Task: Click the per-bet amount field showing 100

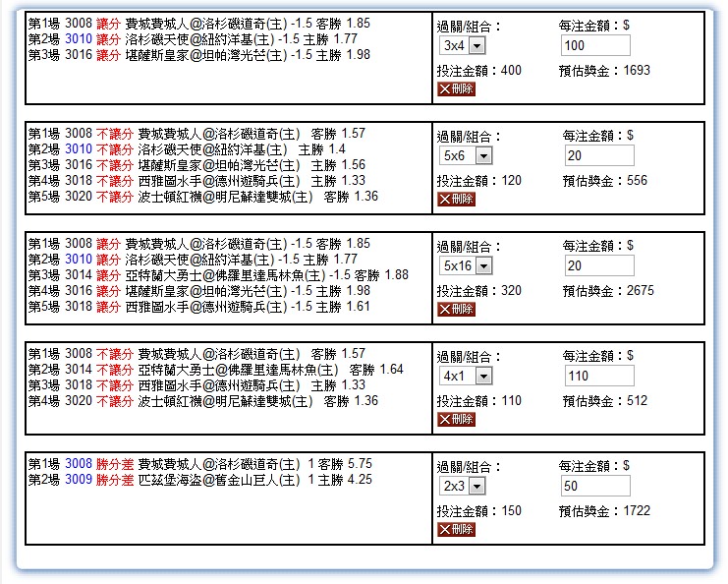Action: [595, 45]
